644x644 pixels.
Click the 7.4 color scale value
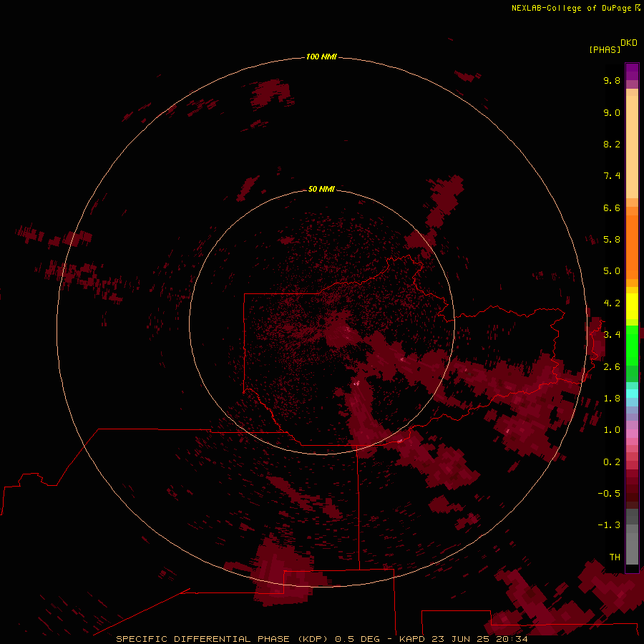pyautogui.click(x=612, y=176)
